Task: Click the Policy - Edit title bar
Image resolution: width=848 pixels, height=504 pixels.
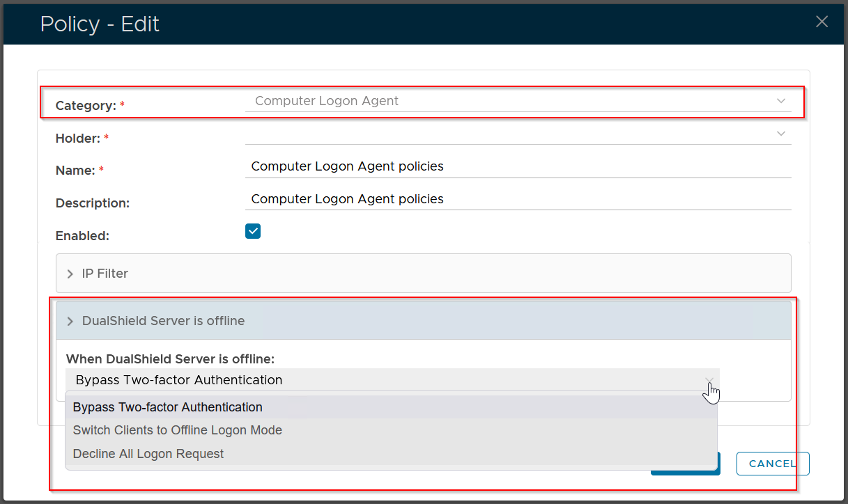Action: point(418,24)
